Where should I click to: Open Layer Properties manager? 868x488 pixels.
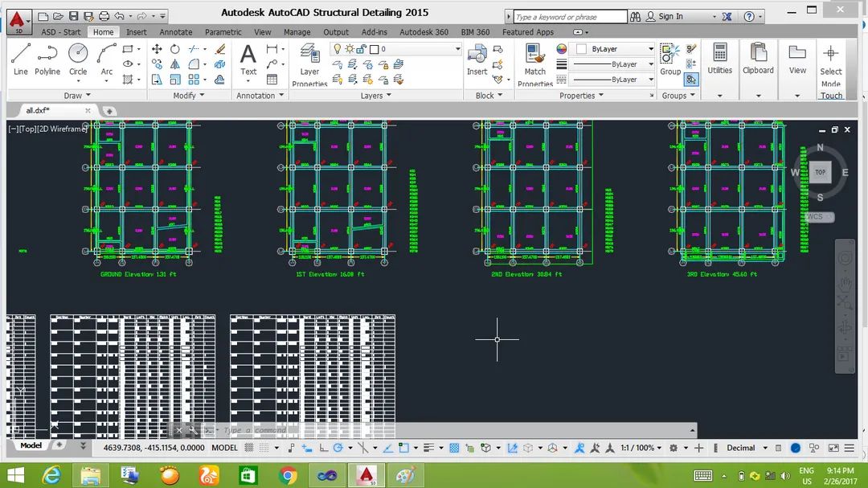click(x=309, y=65)
